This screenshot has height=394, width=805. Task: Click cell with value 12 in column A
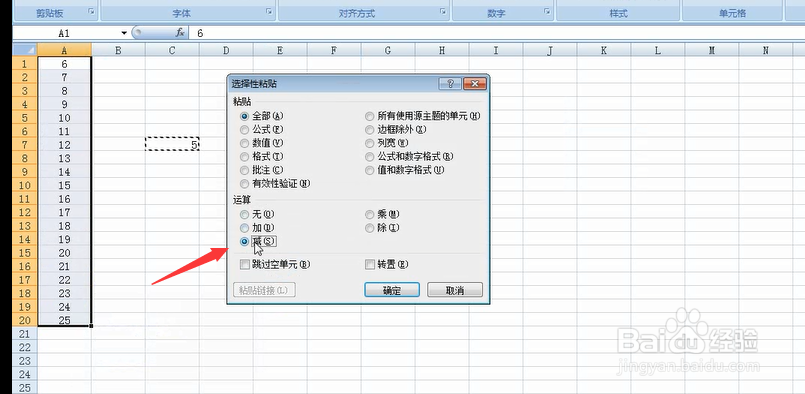coord(64,145)
